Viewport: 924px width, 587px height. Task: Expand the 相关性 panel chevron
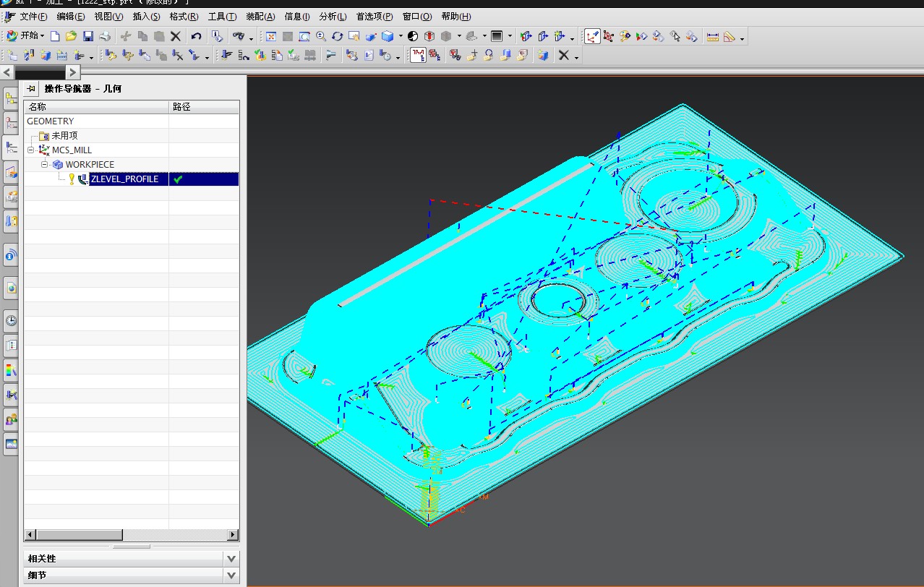pyautogui.click(x=231, y=558)
